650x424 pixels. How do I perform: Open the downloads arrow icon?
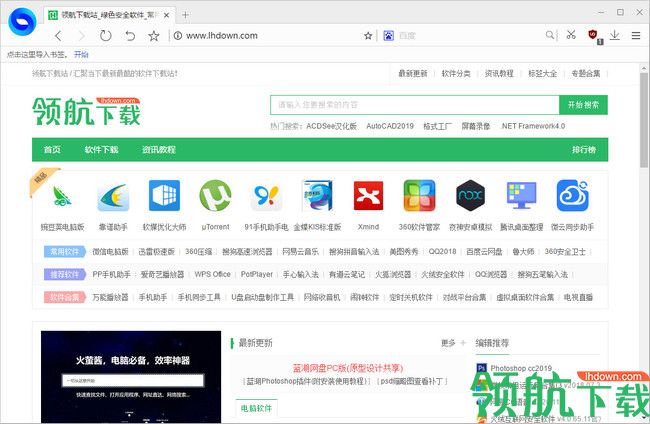point(615,35)
